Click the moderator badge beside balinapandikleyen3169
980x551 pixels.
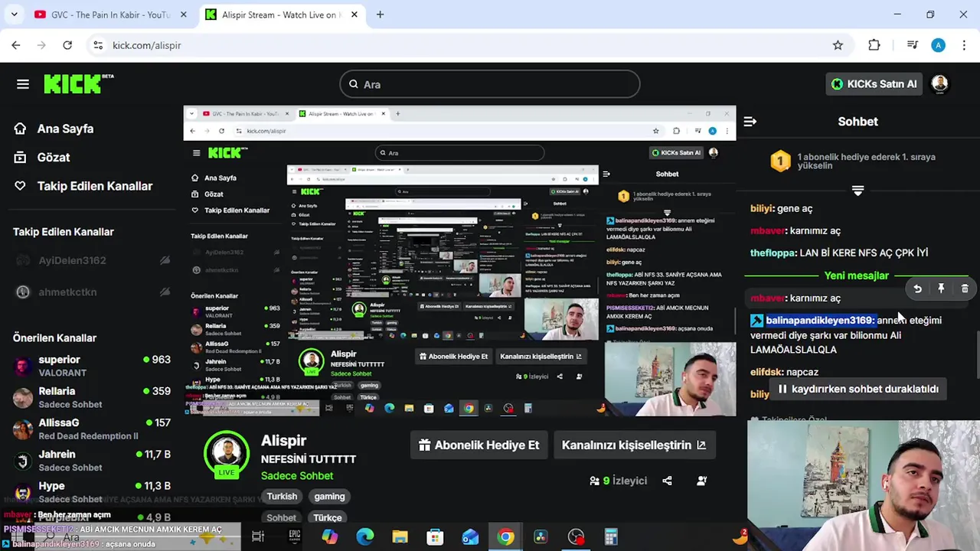coord(756,321)
